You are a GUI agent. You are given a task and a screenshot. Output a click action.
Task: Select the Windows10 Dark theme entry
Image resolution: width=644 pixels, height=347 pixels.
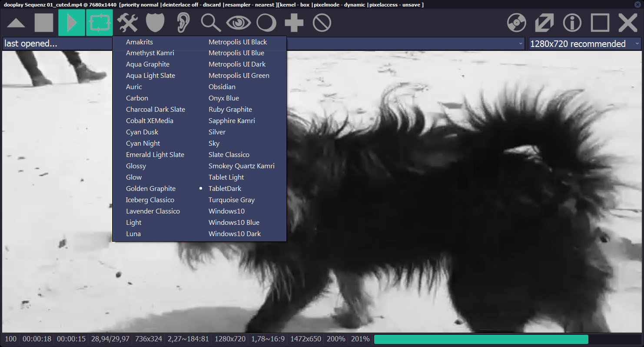(235, 234)
